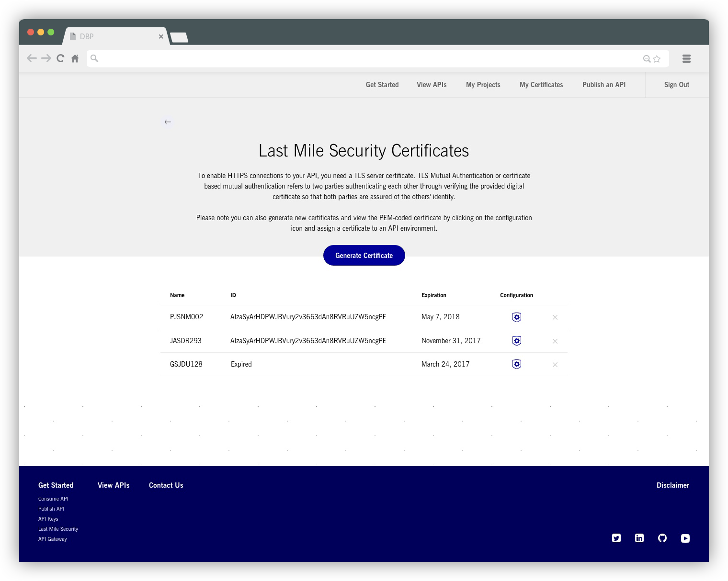Open Last Mile Security footer link

coord(58,529)
